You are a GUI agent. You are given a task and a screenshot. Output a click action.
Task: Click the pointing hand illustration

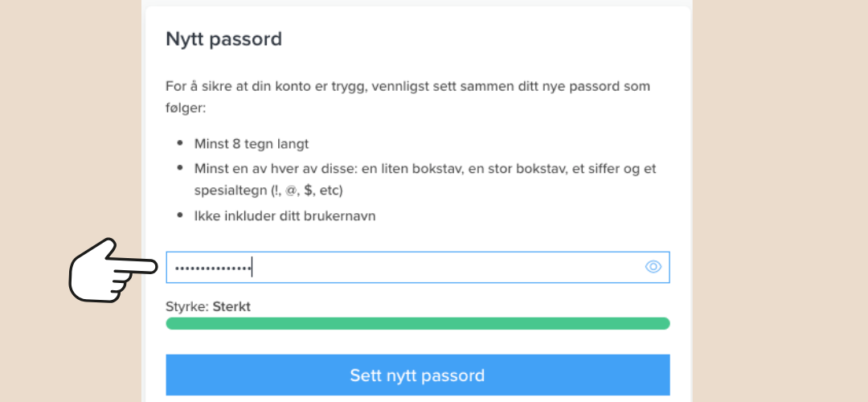(x=113, y=270)
